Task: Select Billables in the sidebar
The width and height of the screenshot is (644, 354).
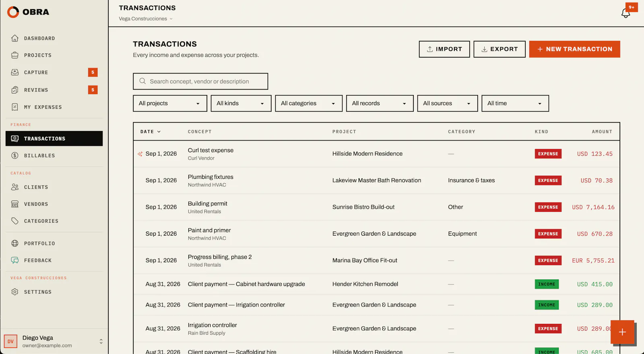Action: tap(54, 155)
